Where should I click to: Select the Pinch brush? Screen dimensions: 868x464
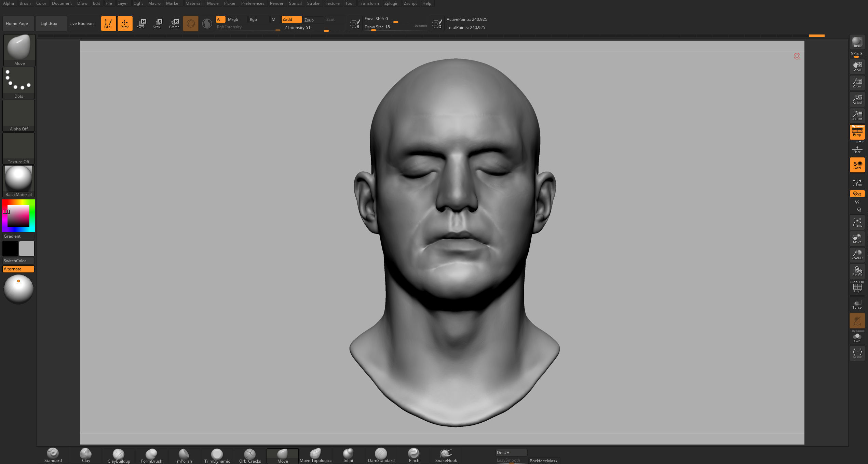[x=414, y=455]
